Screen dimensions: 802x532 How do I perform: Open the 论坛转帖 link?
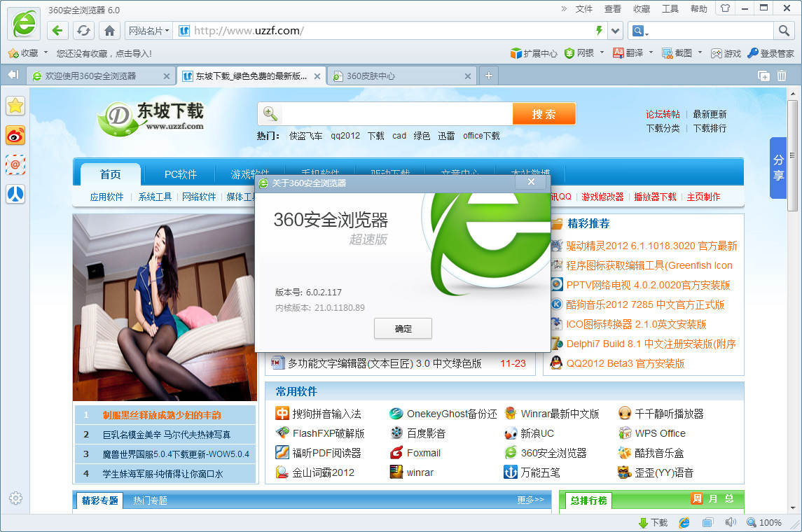point(663,114)
